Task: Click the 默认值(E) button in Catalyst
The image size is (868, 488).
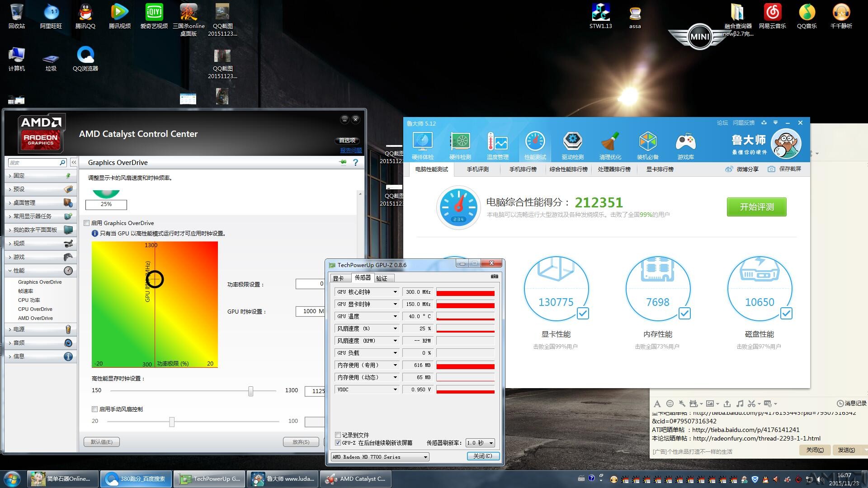Action: coord(102,442)
